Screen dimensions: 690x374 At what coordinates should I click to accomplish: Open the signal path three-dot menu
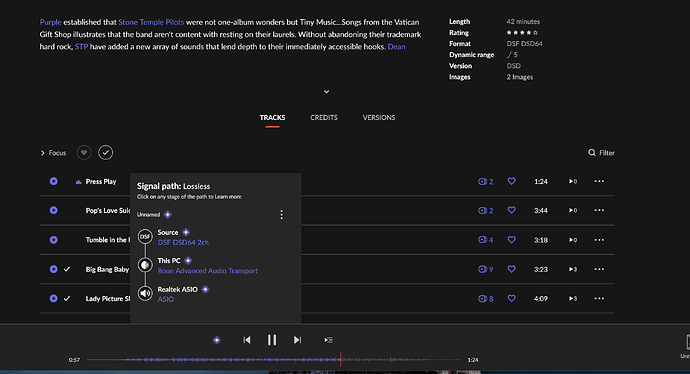pyautogui.click(x=282, y=214)
